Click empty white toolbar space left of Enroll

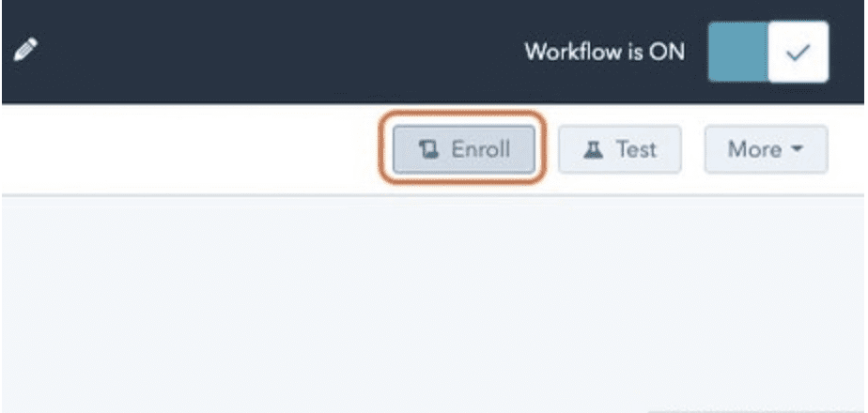click(x=188, y=149)
